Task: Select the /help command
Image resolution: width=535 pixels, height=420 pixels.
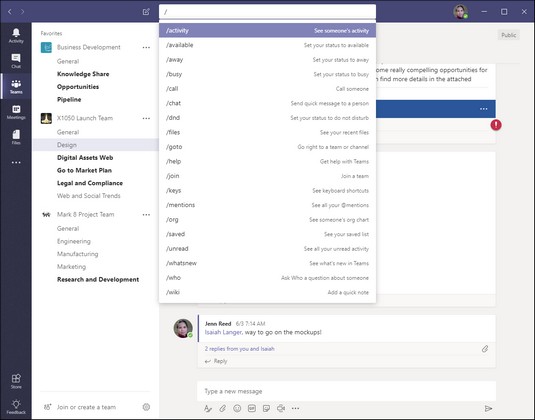Action: click(x=268, y=161)
